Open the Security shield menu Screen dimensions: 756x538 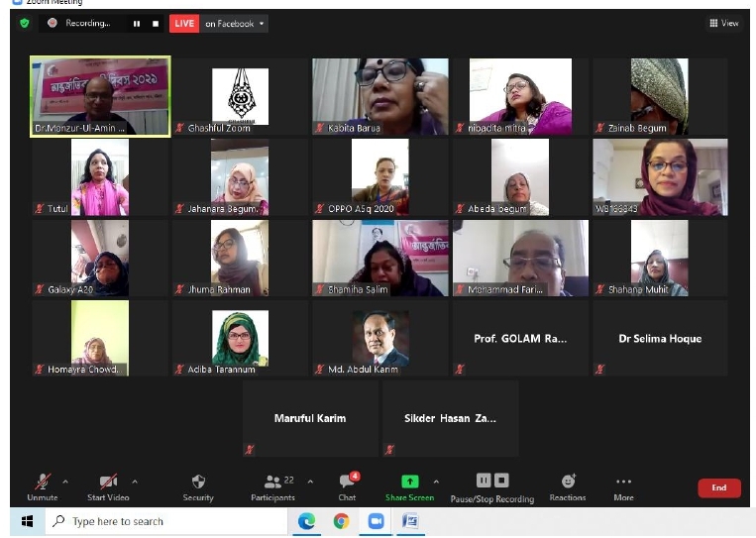click(198, 487)
